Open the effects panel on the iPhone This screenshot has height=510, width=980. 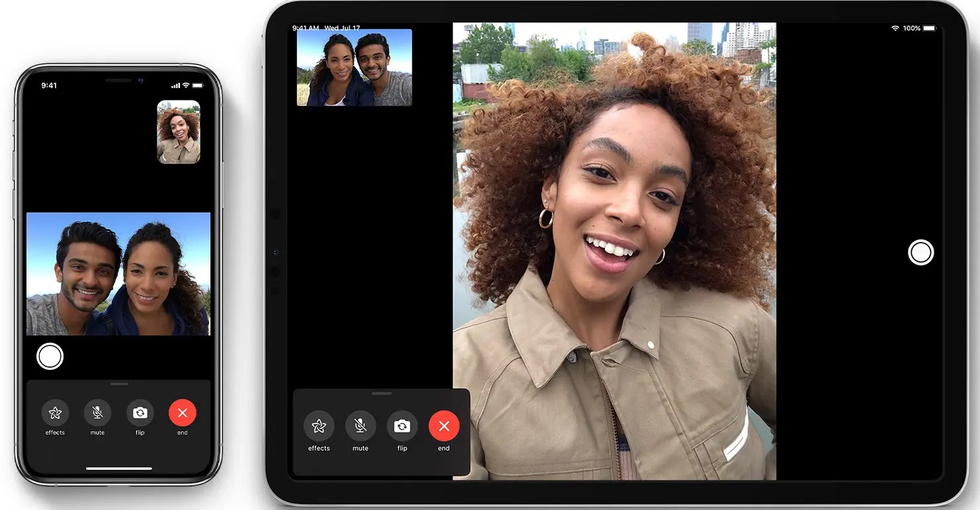click(x=54, y=413)
